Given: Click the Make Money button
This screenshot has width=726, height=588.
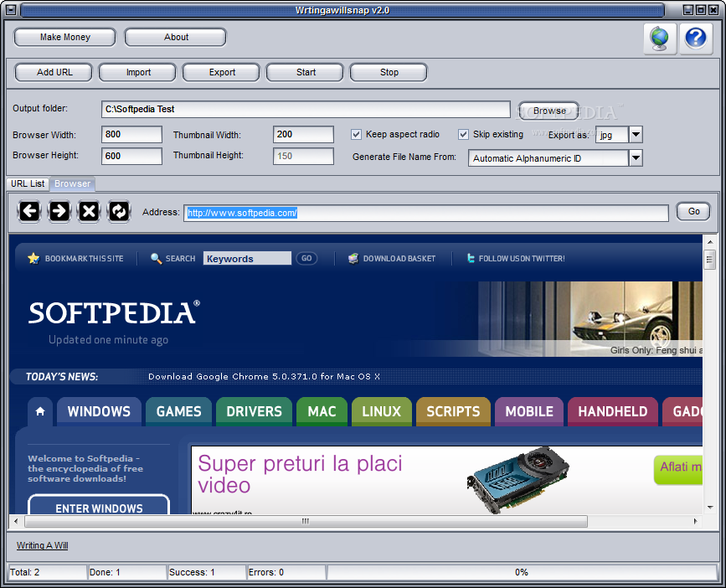Looking at the screenshot, I should click(64, 37).
